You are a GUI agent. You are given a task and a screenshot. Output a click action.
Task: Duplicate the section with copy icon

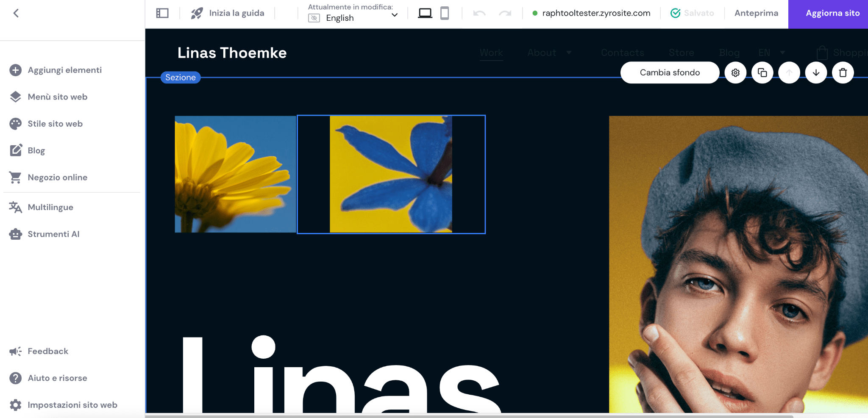762,73
